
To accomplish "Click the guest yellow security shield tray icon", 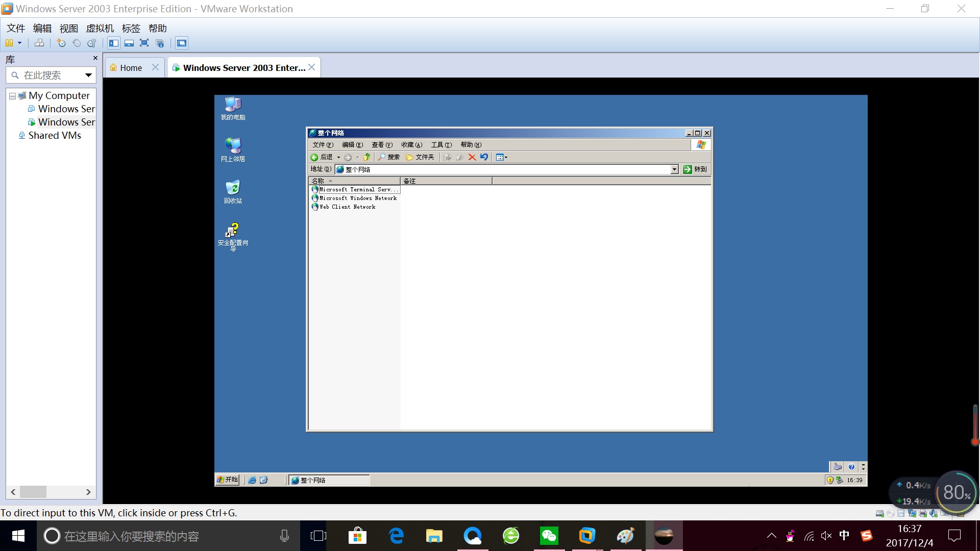I will (x=830, y=480).
